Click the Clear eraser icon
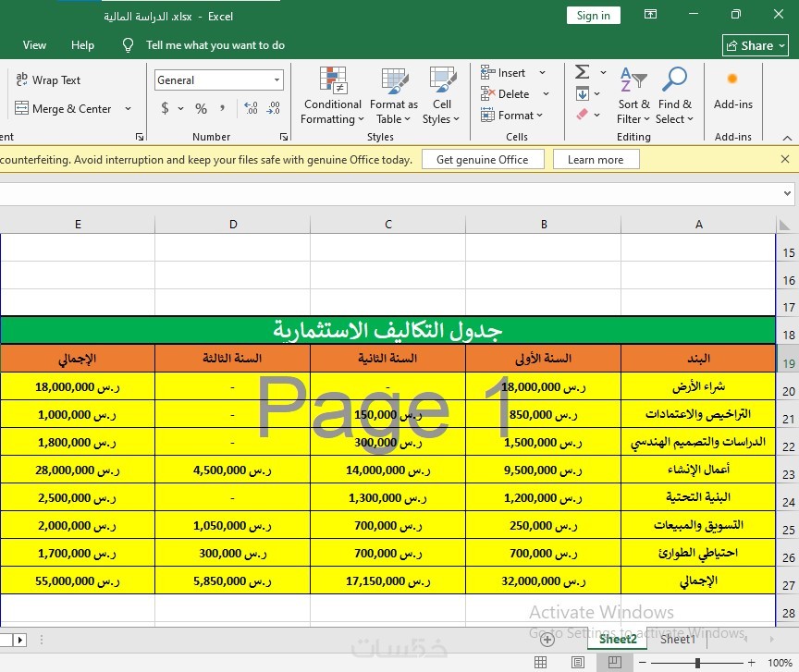This screenshot has height=672, width=799. point(583,115)
